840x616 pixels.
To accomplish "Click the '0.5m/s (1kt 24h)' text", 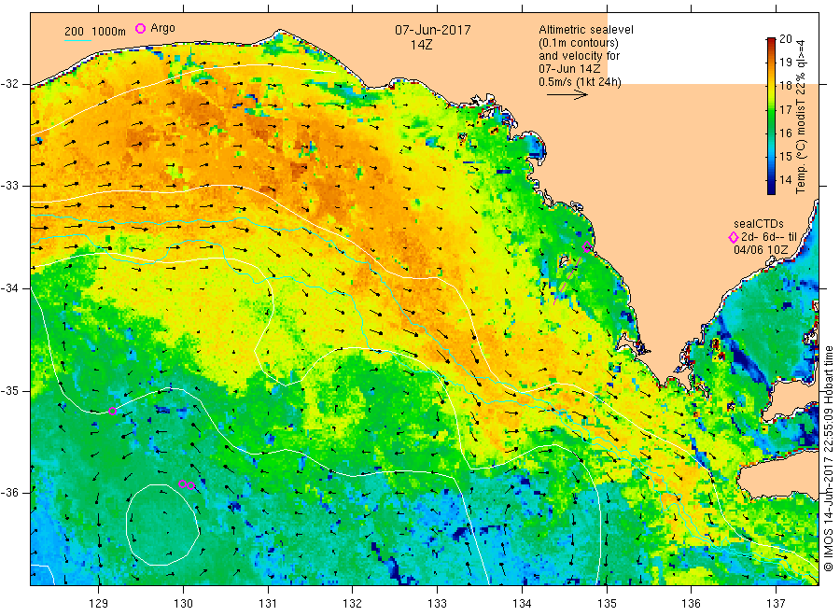I will click(581, 82).
